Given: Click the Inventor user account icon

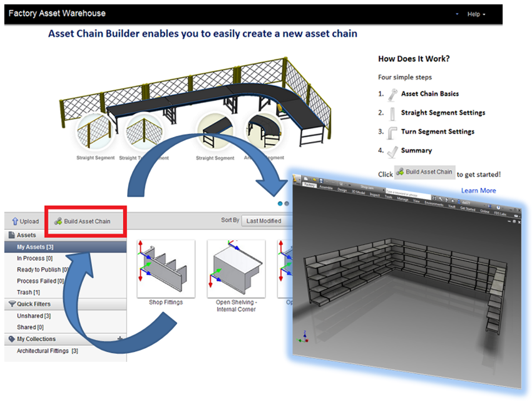Looking at the screenshot, I should [x=459, y=202].
